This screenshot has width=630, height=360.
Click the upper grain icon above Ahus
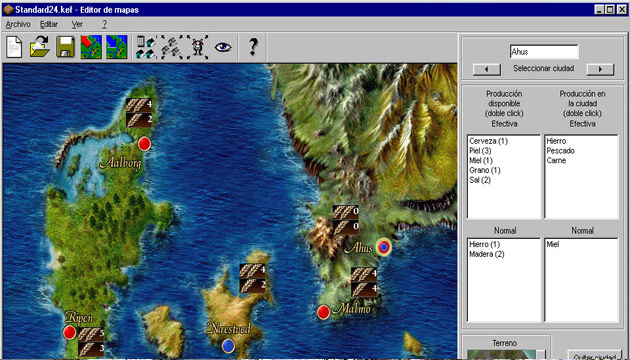click(x=346, y=213)
